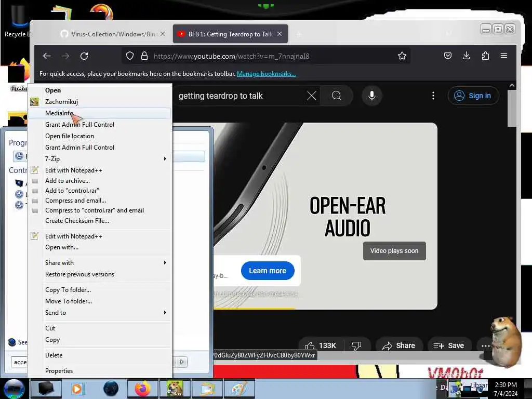Open the tracking protection shield icon
Image resolution: width=532 pixels, height=399 pixels.
[129, 56]
